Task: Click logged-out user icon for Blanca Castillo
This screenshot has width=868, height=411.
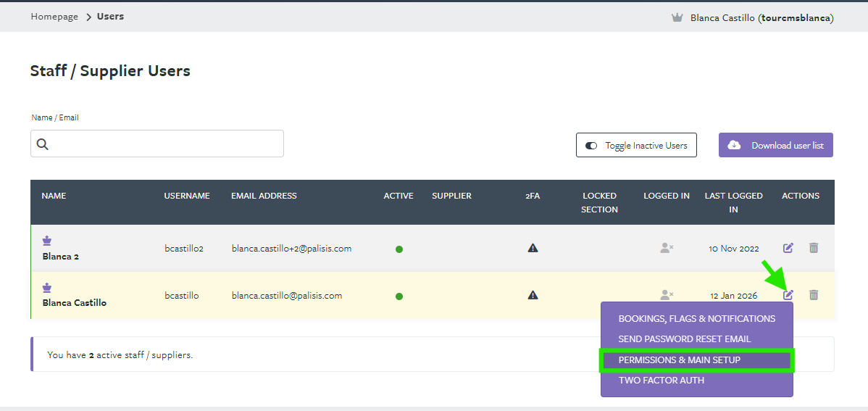Action: coord(667,295)
